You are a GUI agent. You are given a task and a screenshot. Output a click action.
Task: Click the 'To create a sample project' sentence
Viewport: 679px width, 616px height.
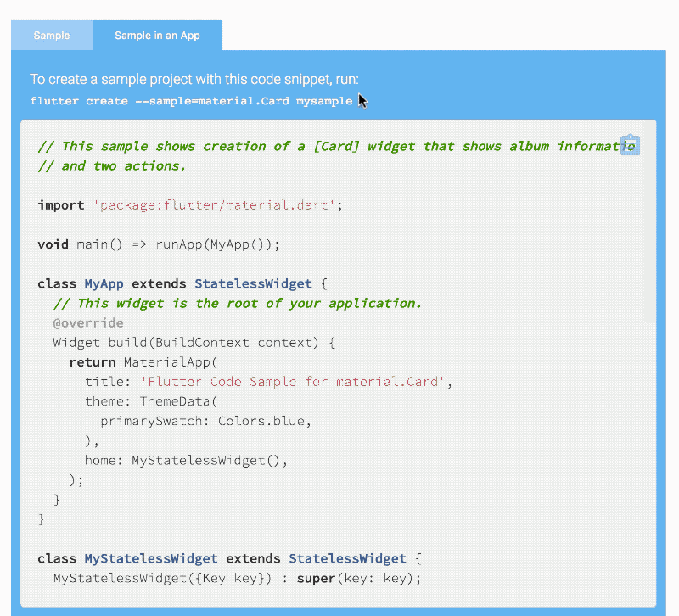[194, 79]
